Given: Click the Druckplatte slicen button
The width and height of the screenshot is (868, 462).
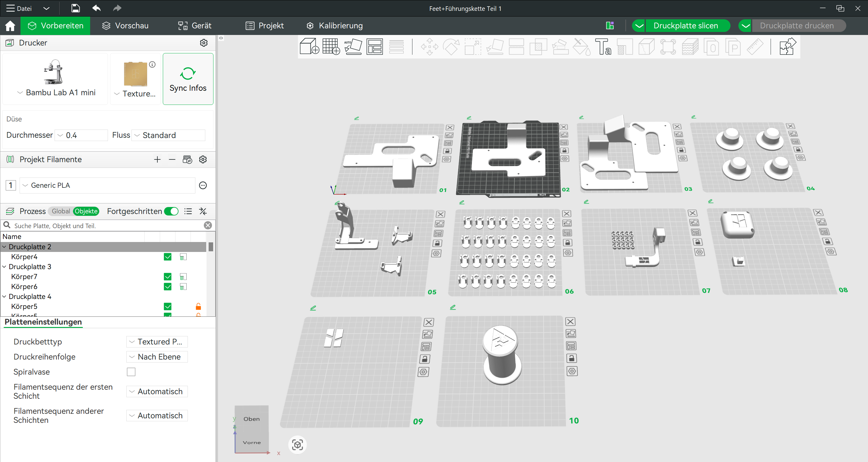Looking at the screenshot, I should [x=685, y=26].
